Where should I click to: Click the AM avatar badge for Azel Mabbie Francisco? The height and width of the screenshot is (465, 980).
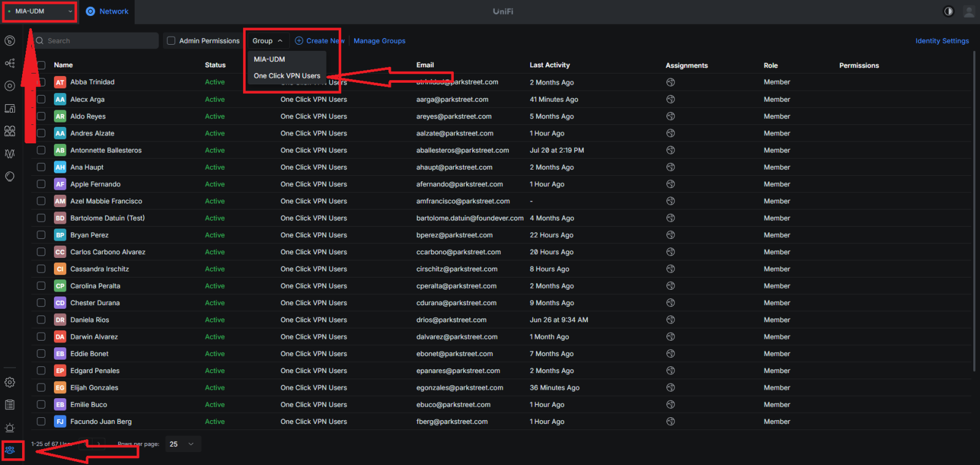60,201
